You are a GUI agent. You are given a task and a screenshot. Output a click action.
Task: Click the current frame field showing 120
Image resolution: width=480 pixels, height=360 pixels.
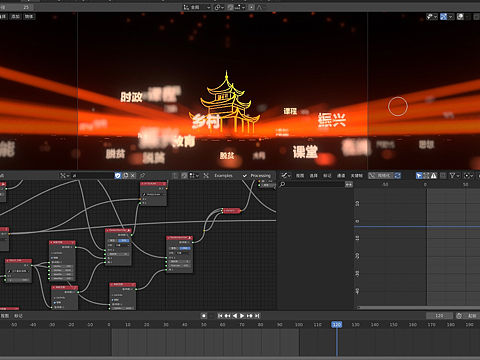[439, 316]
